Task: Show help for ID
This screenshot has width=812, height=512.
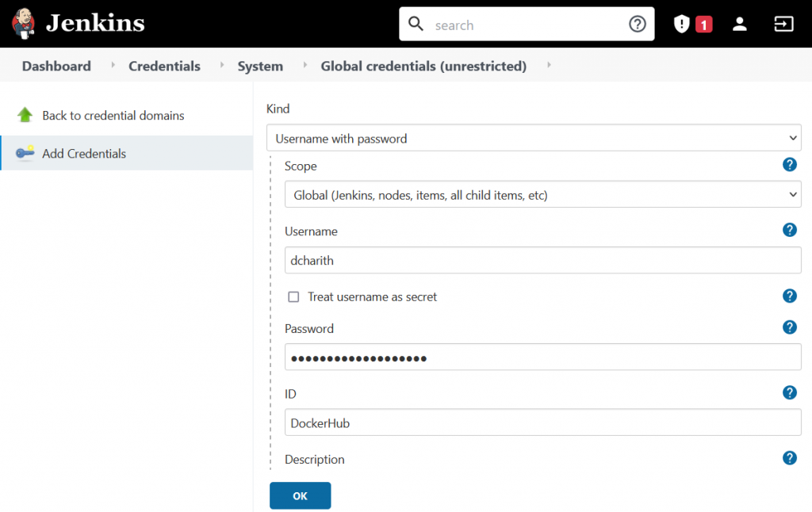Action: 789,392
